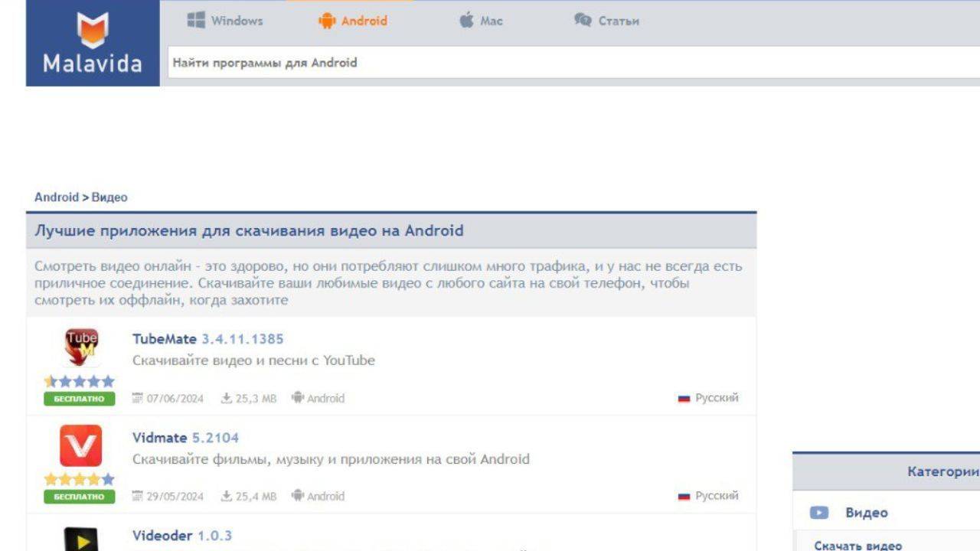980x551 pixels.
Task: Click TubeMate Android robot icon in row
Action: click(x=298, y=398)
